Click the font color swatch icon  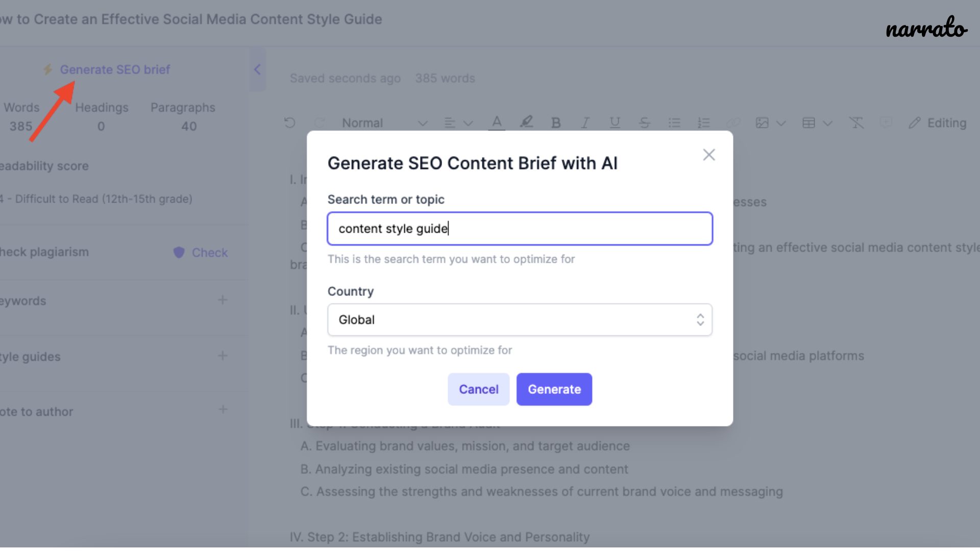(497, 123)
